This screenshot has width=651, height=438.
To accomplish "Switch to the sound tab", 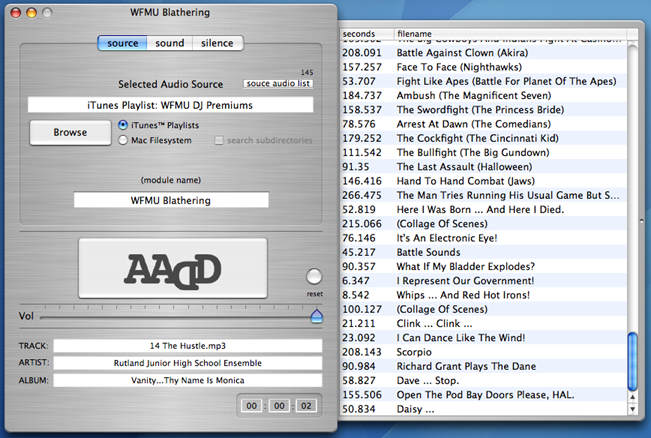I will (169, 43).
